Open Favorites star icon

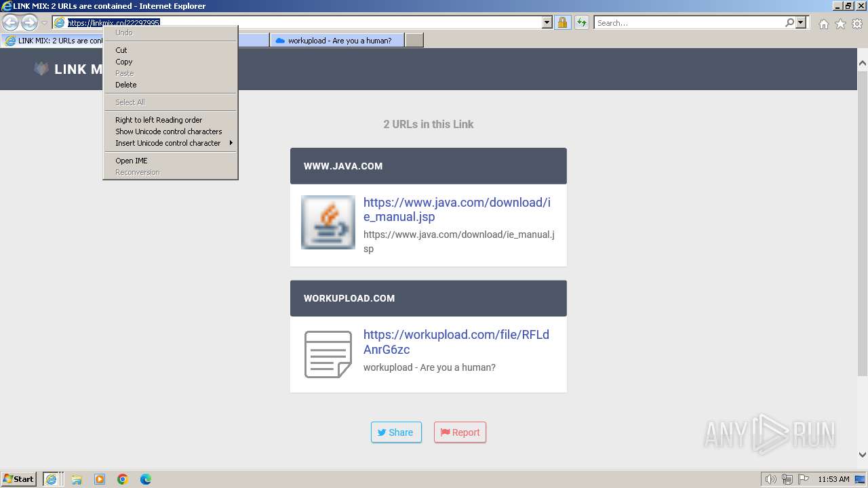tap(840, 24)
